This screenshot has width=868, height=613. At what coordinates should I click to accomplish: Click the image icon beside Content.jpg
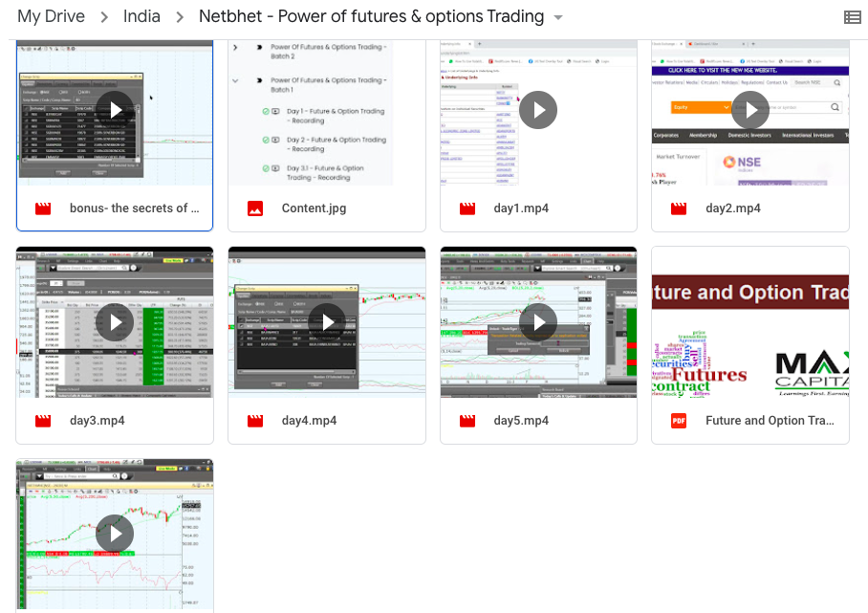click(x=255, y=208)
